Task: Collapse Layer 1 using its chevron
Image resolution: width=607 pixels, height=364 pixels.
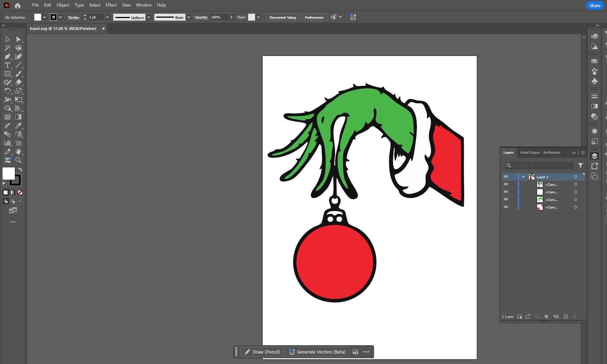Action: [524, 176]
